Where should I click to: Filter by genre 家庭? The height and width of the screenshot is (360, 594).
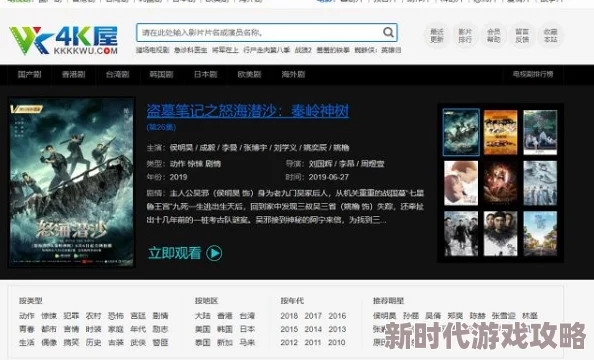click(x=116, y=329)
